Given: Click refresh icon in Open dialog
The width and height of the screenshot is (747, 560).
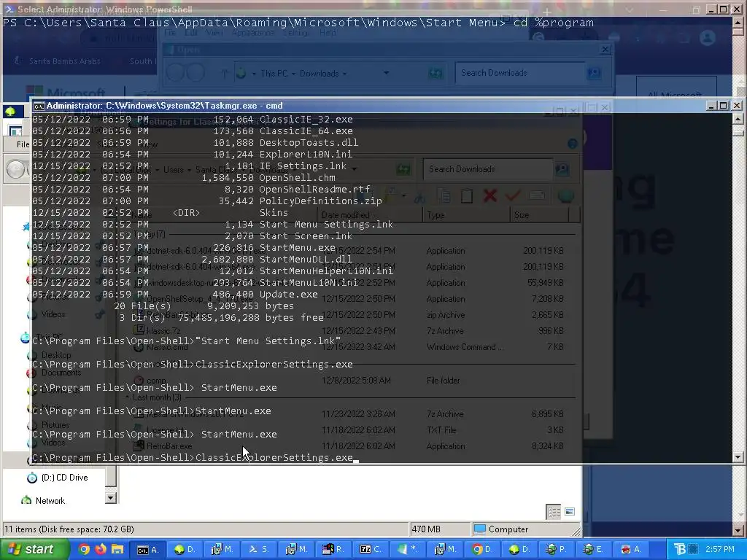Looking at the screenshot, I should [435, 74].
